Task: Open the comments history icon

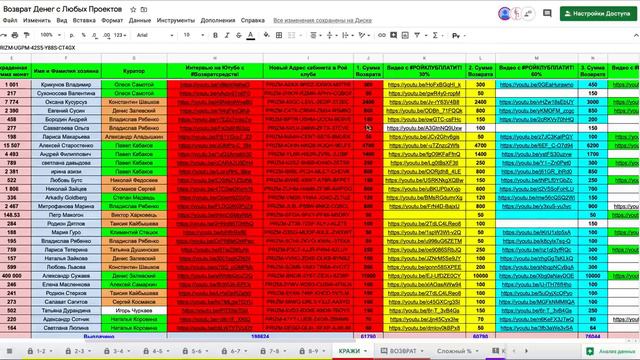Action: pyautogui.click(x=547, y=13)
